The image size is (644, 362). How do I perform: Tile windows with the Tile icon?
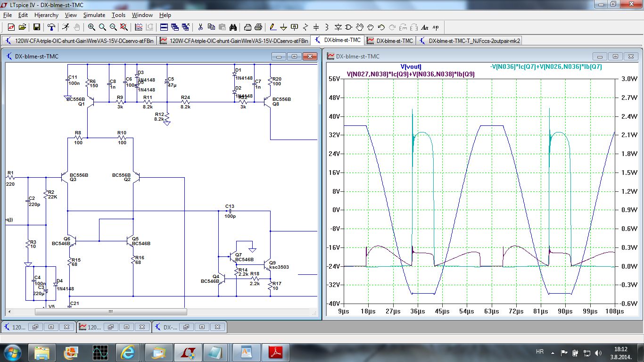(x=164, y=27)
